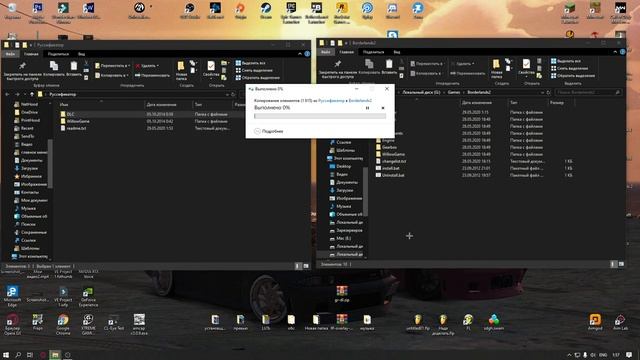640x360 pixels.
Task: Click the Свойства icon in Borderlands2 window
Action: (526, 64)
